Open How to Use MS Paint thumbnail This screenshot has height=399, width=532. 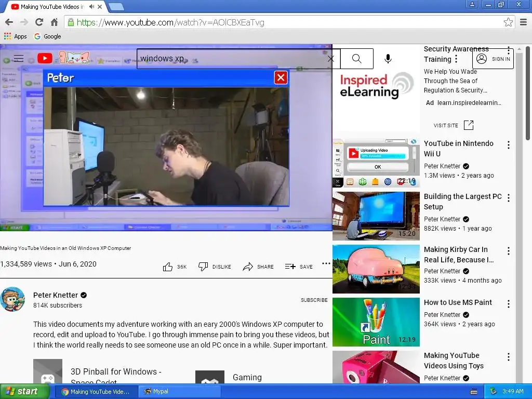[x=376, y=322]
